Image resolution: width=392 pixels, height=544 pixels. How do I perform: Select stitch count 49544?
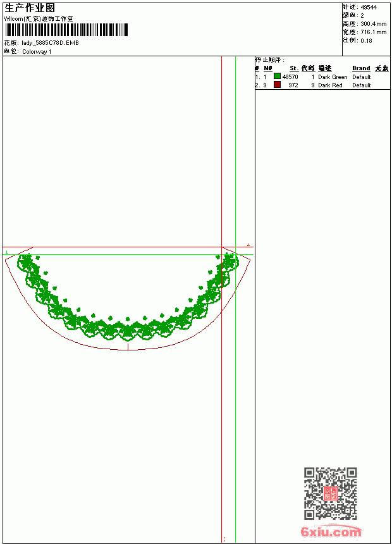pyautogui.click(x=369, y=8)
